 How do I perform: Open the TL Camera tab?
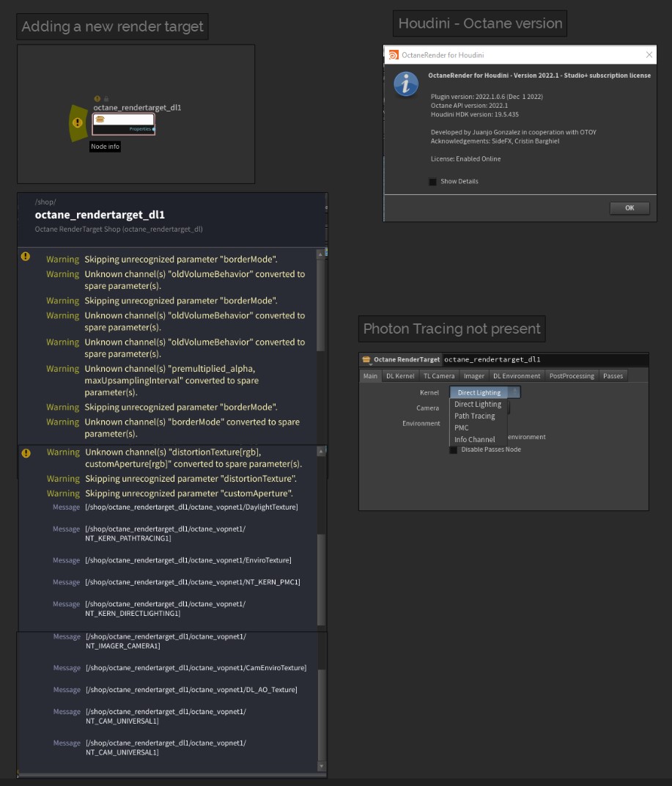point(439,376)
